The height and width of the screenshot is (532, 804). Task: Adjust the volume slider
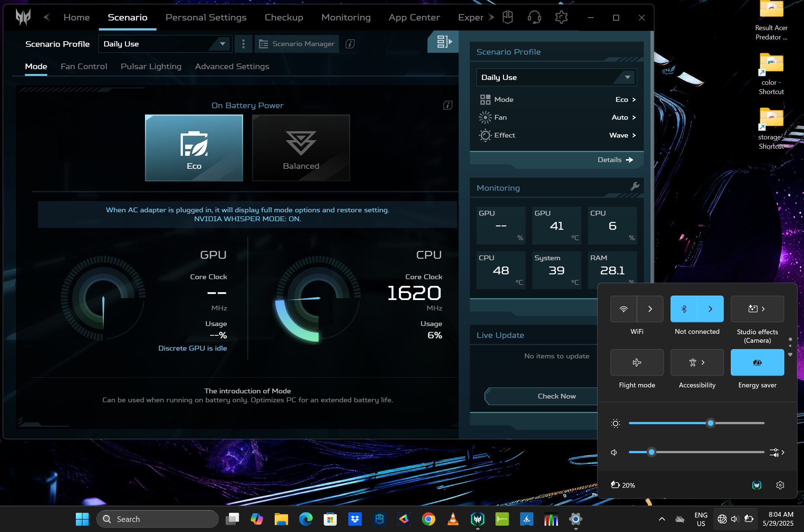[x=697, y=452]
